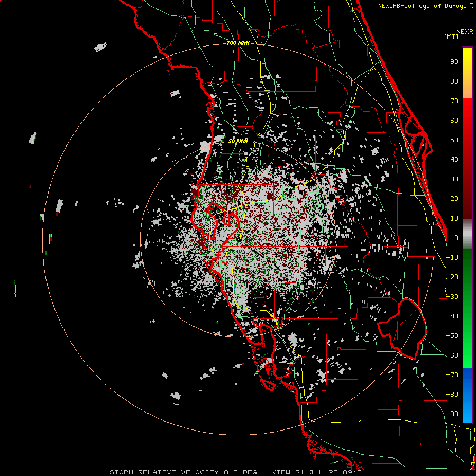Click the -80 value on velocity scale
Viewport: 476px width, 476px height.
tap(452, 395)
